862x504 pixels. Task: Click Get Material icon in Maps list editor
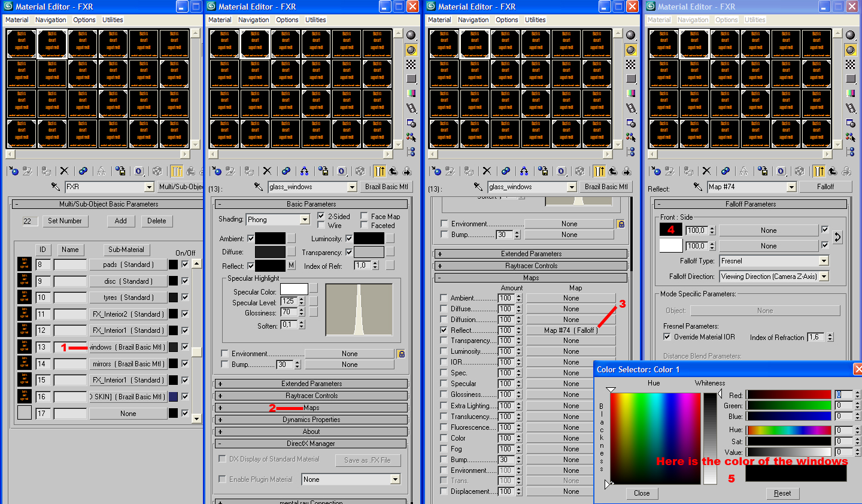click(x=436, y=171)
